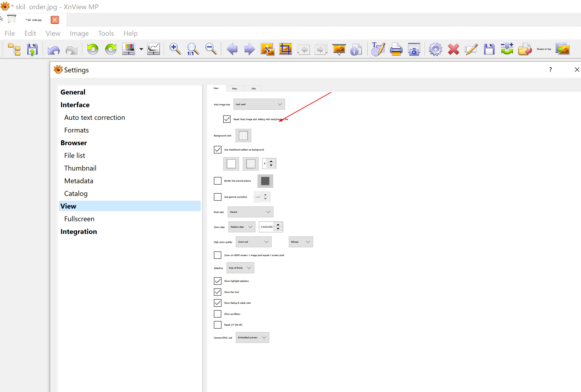The image size is (581, 392).
Task: Click the Background color swatch
Action: [243, 136]
